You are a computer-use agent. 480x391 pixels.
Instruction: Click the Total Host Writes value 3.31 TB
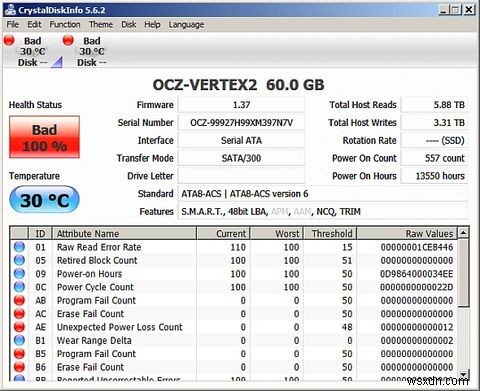coord(434,123)
